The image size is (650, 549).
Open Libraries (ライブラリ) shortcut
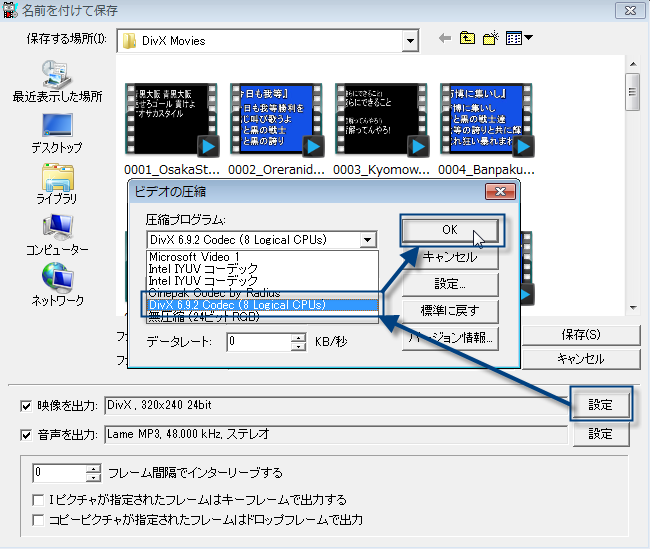pos(56,184)
